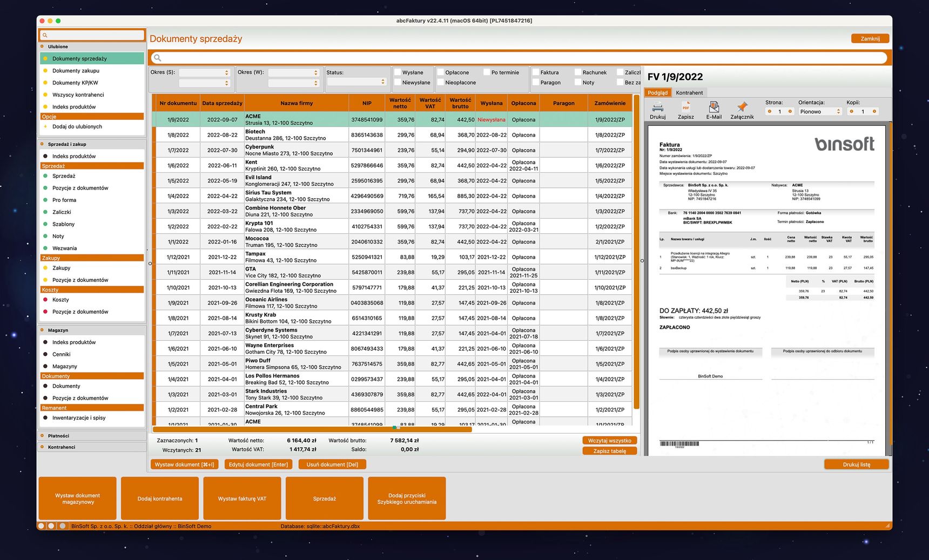This screenshot has width=929, height=560.
Task: Click Wystaw dokument button below table
Action: point(184,464)
